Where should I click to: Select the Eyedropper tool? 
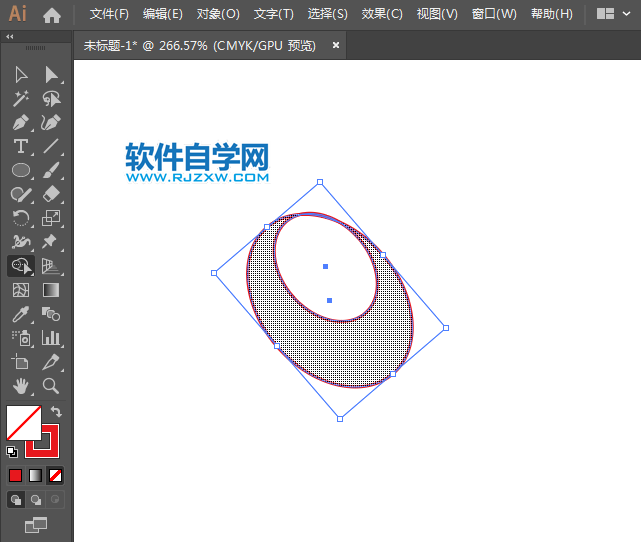[x=20, y=314]
